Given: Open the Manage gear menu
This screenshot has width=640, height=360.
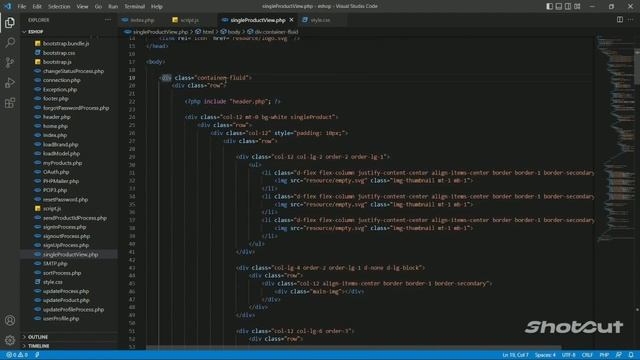Looking at the screenshot, I should tap(10, 340).
